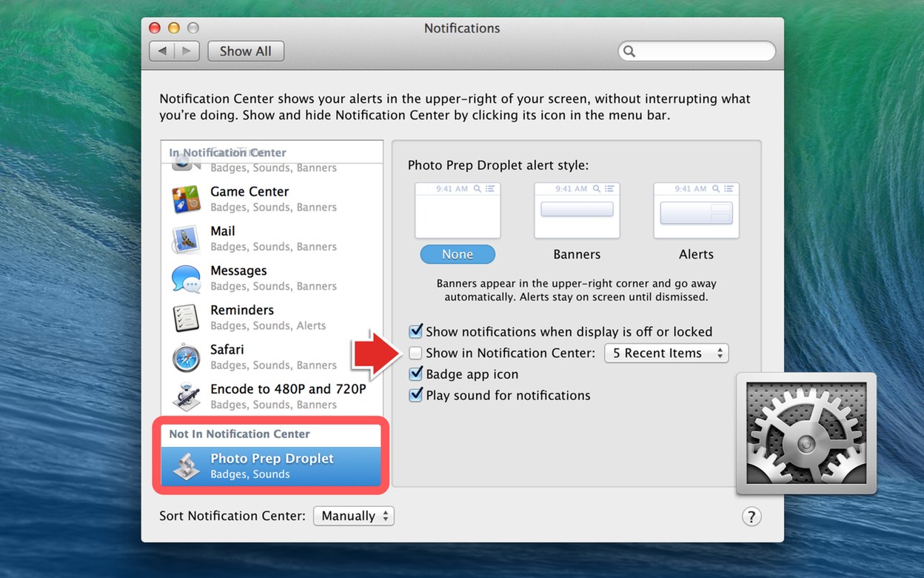
Task: Click the Alerts alert style preview thumbnail
Action: (697, 210)
